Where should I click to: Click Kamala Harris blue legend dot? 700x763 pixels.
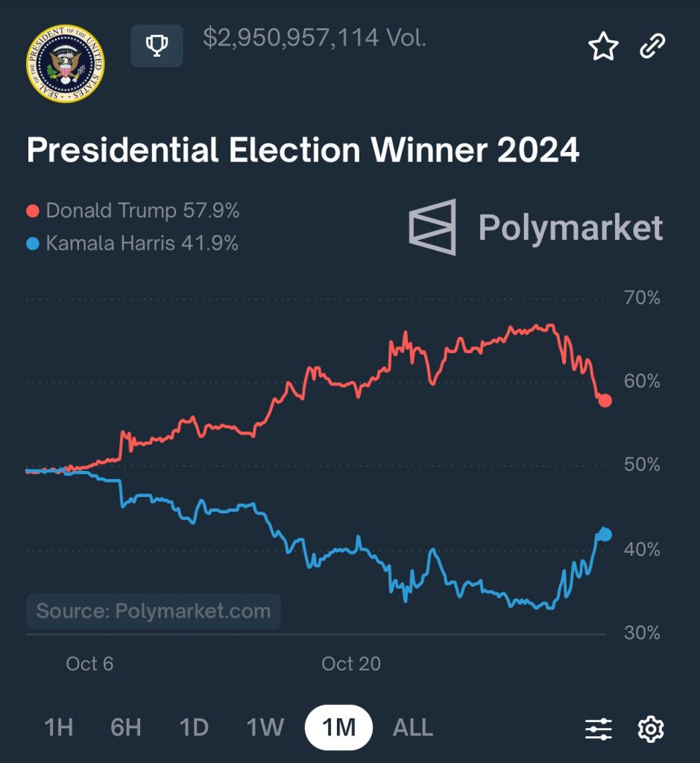pyautogui.click(x=33, y=244)
